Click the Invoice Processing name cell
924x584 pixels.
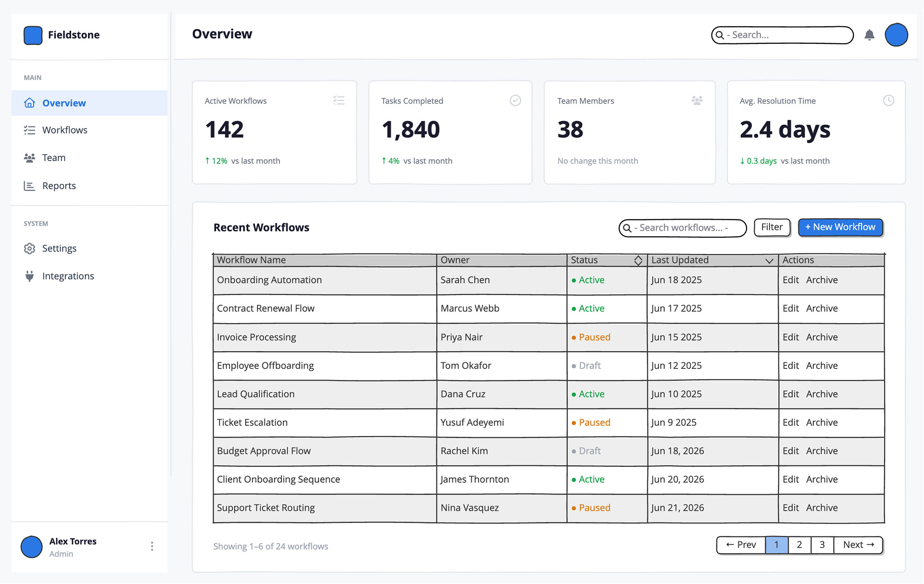(x=325, y=337)
